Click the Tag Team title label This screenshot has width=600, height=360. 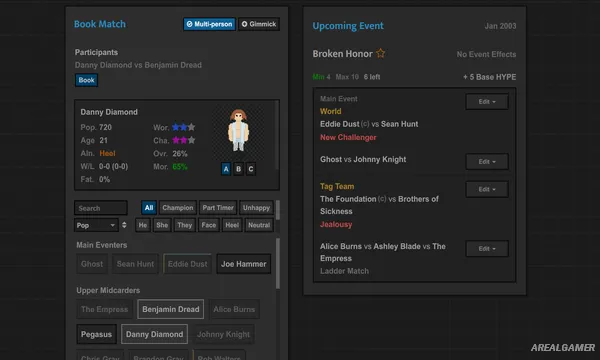(337, 186)
